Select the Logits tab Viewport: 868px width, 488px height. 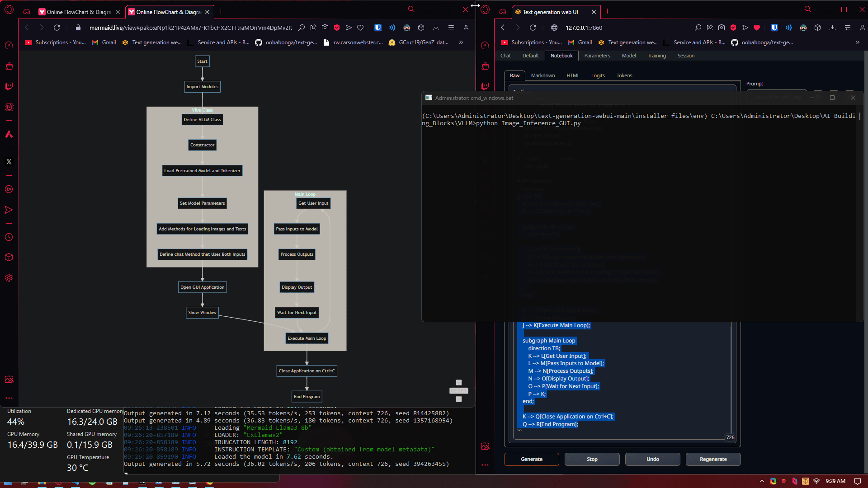[x=598, y=75]
